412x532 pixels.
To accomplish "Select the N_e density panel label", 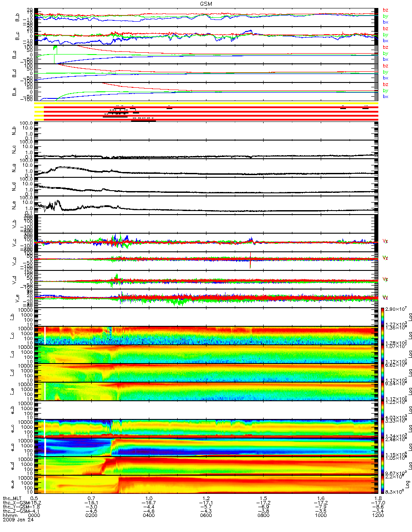I will tap(13, 206).
